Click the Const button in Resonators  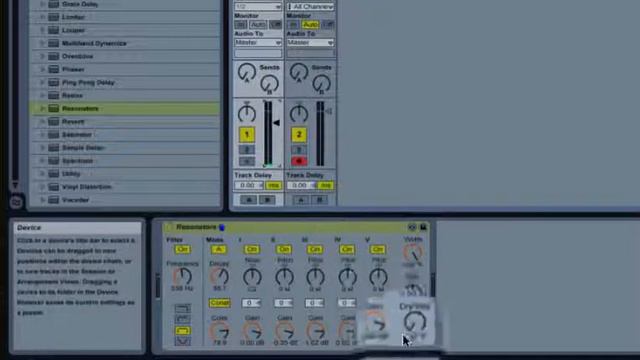220,303
